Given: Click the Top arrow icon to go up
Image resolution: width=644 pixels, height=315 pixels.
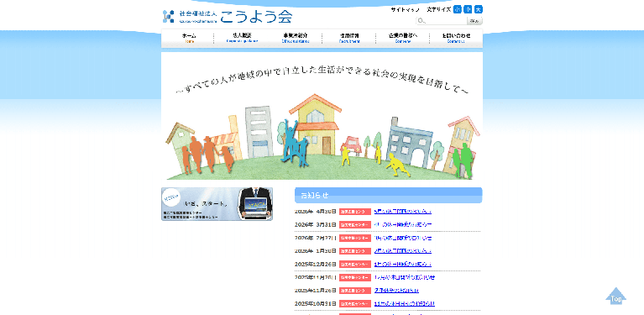Looking at the screenshot, I should (x=615, y=296).
